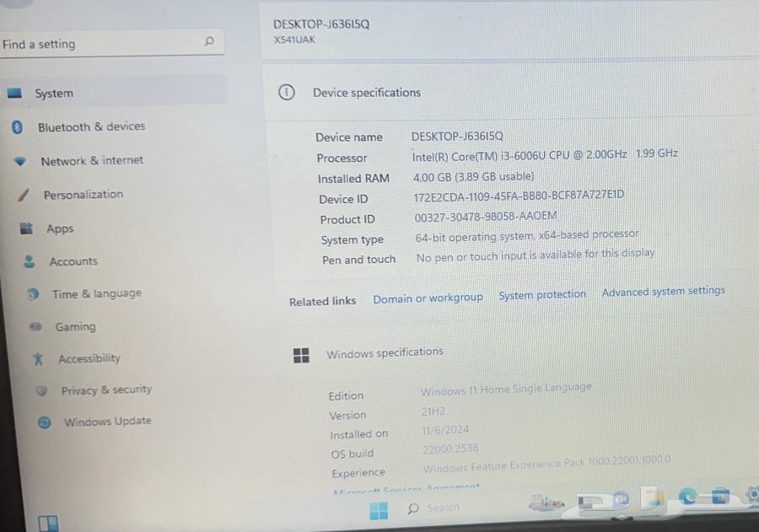Click the search magnifier icon in Find a setting

(209, 41)
